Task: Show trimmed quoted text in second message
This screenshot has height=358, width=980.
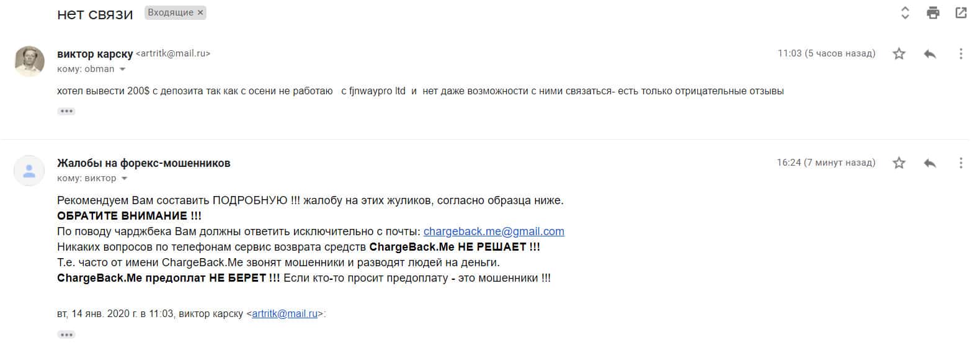Action: coord(66,335)
